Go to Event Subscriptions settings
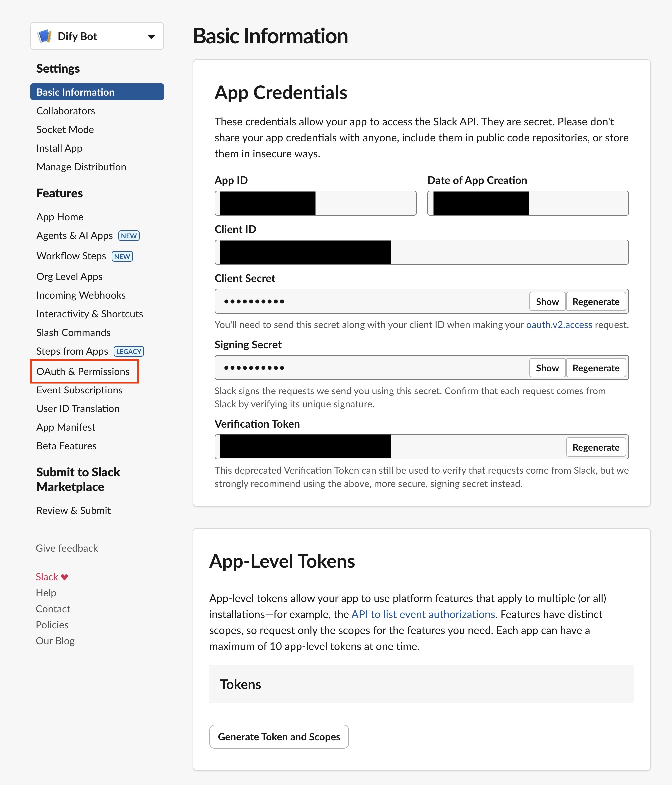The width and height of the screenshot is (672, 785). tap(79, 390)
